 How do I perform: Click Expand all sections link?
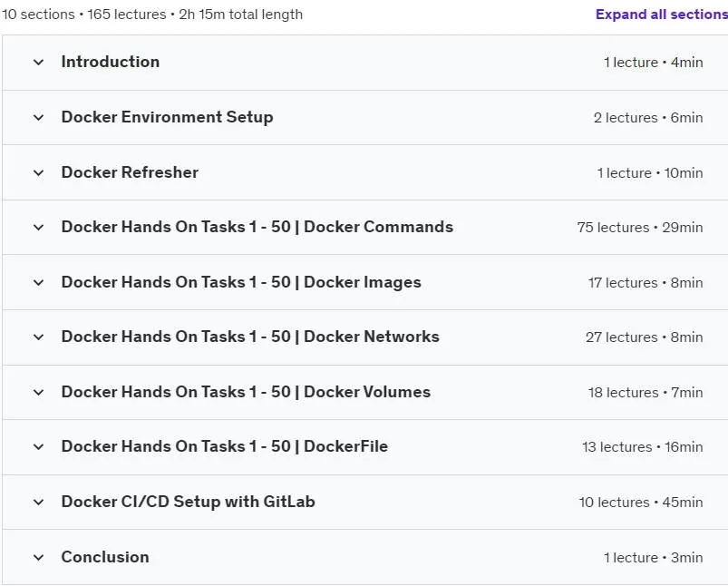click(x=662, y=15)
